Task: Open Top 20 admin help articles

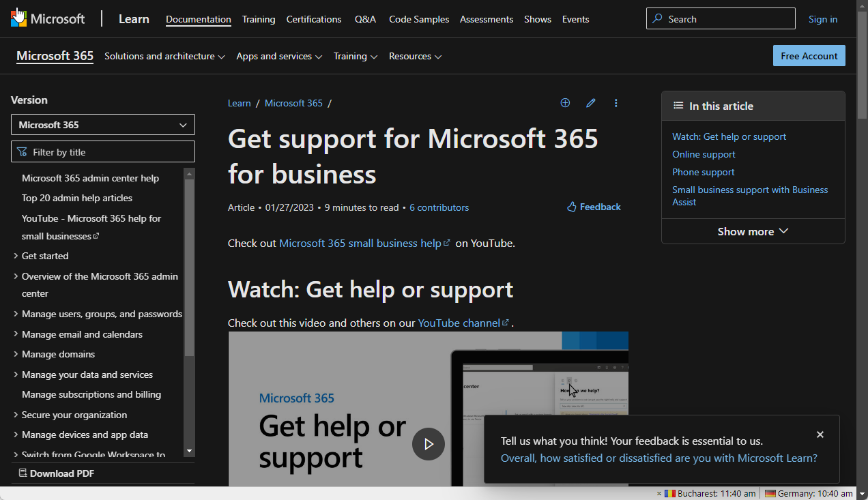Action: (77, 198)
